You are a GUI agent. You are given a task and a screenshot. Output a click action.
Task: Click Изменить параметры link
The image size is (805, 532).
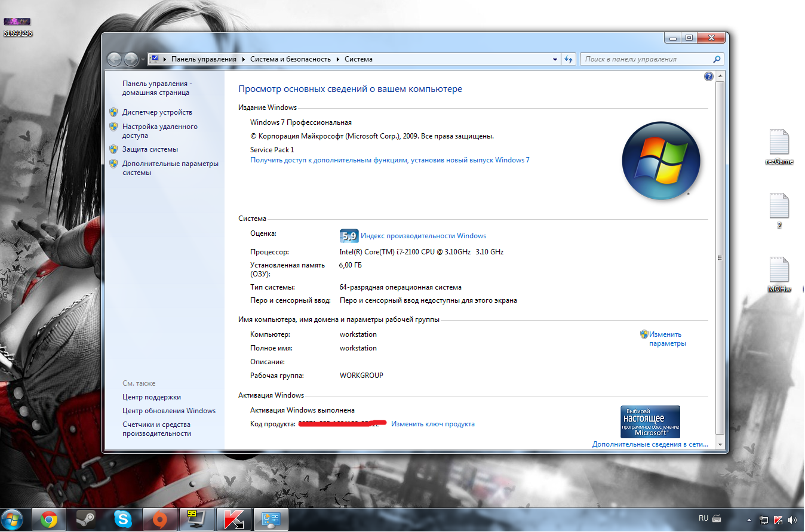668,339
